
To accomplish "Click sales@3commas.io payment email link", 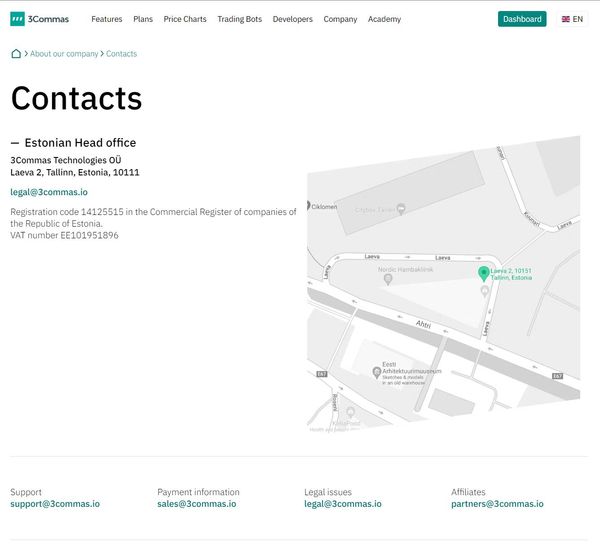I will click(196, 504).
